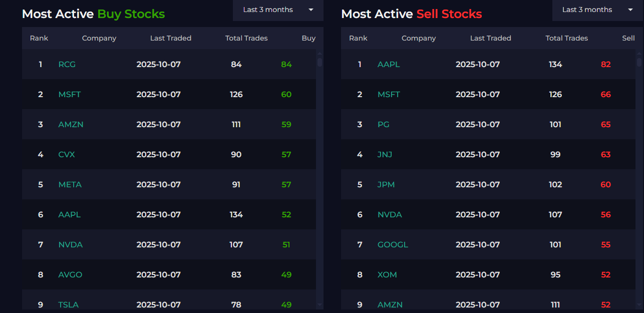Click Total Trades header in Buy Stocks table
The image size is (644, 313).
(x=246, y=38)
